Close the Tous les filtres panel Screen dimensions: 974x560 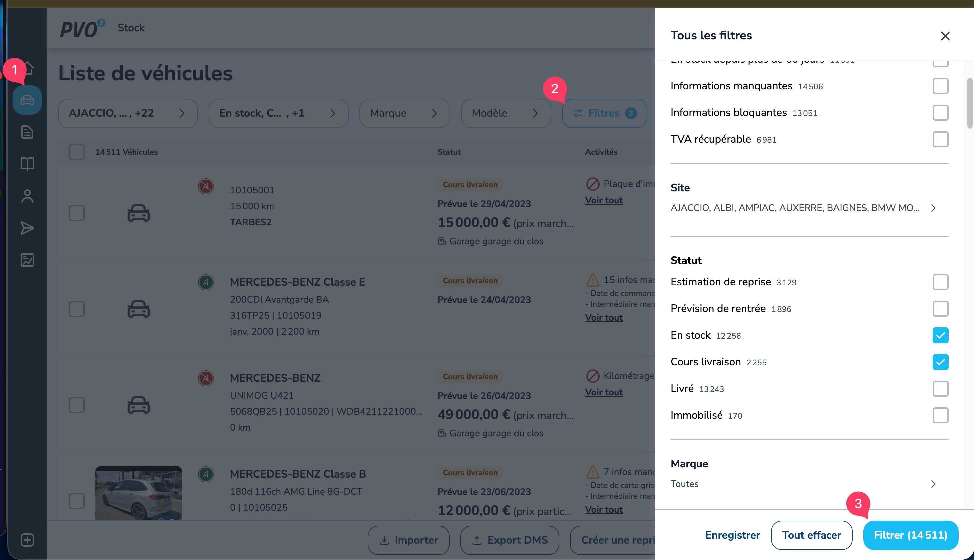pyautogui.click(x=945, y=36)
